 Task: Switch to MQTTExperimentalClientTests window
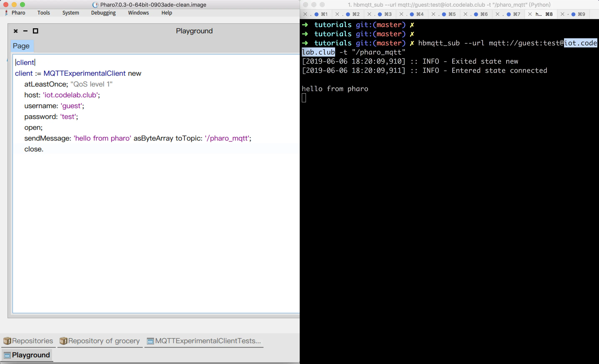[204, 341]
